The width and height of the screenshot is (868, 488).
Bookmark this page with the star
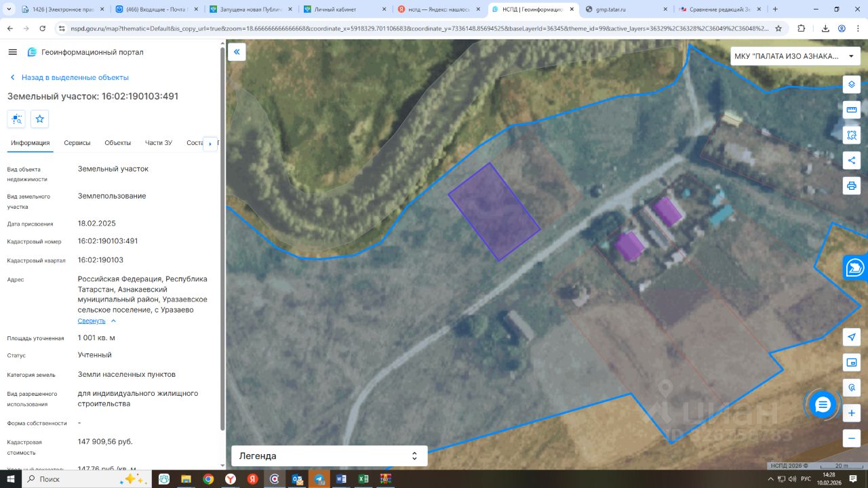tap(778, 28)
